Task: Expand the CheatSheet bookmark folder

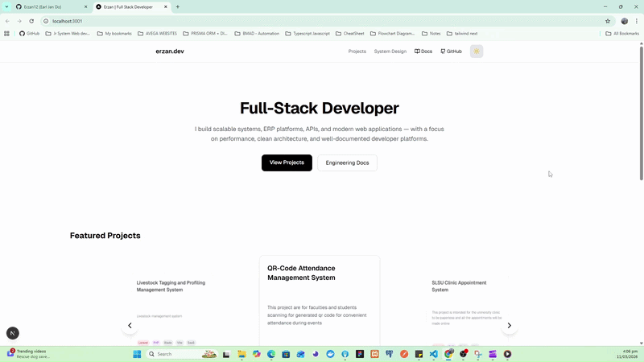Action: click(350, 34)
